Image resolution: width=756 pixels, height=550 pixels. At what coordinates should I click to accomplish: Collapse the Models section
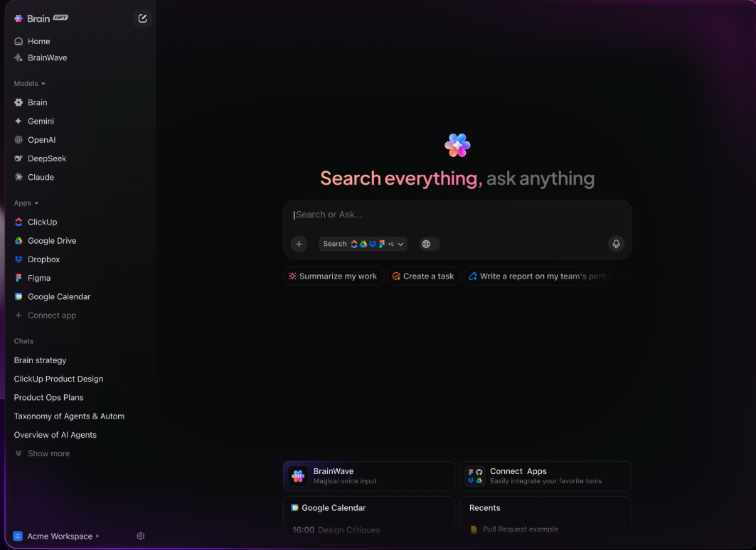pyautogui.click(x=29, y=83)
